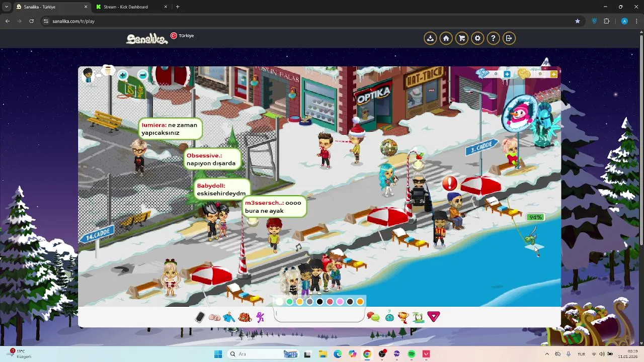Click the Obsessive chat bubble
Image resolution: width=644 pixels, height=362 pixels.
tap(212, 159)
